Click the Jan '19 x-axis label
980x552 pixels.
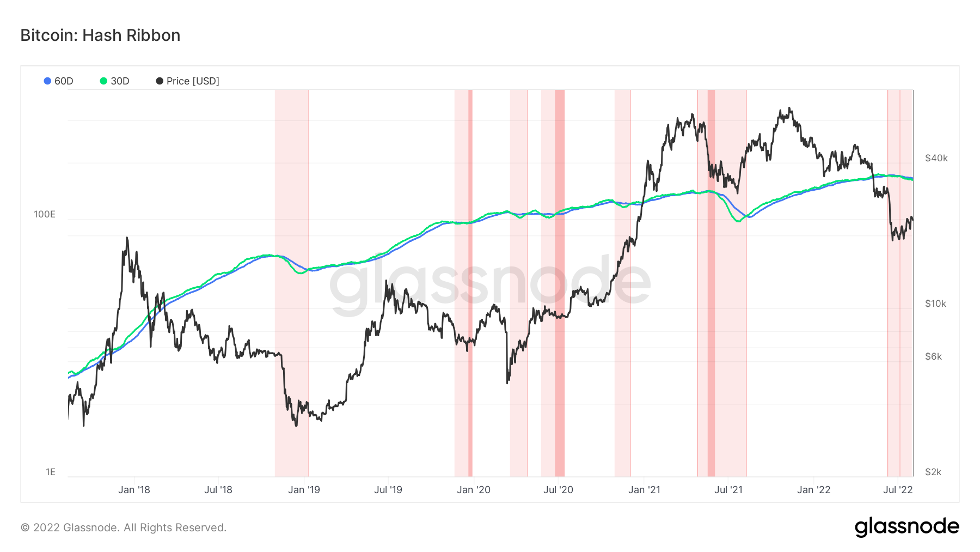[x=304, y=489]
